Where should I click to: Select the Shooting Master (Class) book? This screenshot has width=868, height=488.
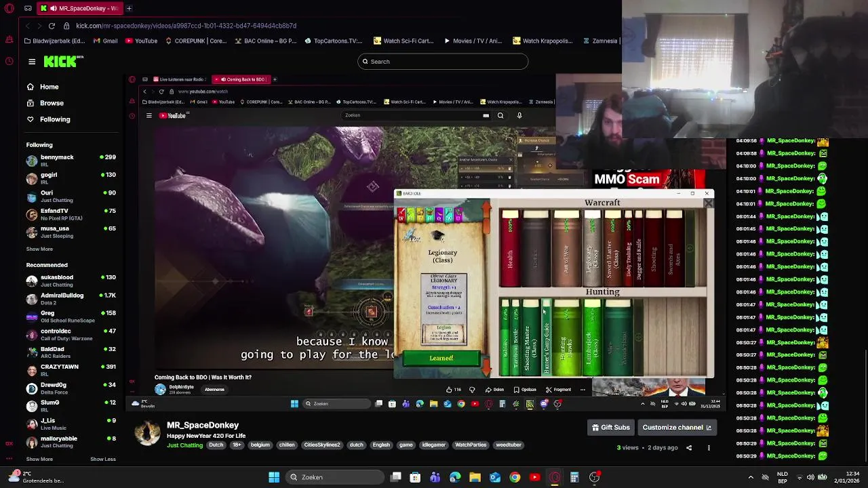coord(530,338)
